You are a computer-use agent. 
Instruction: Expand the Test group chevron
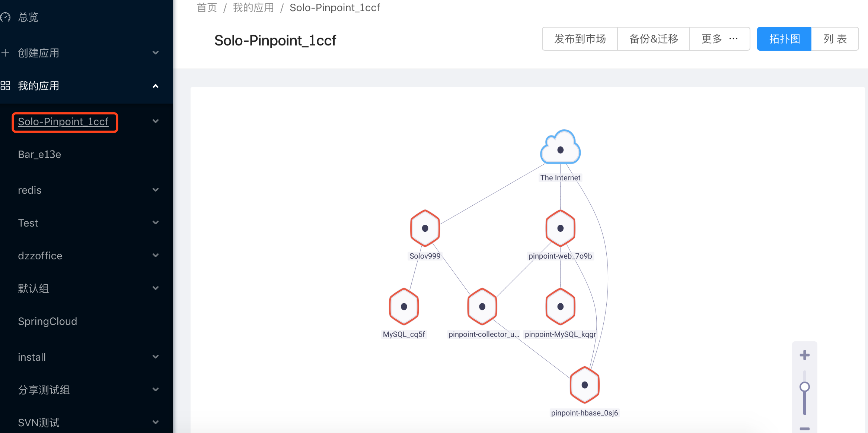tap(156, 223)
